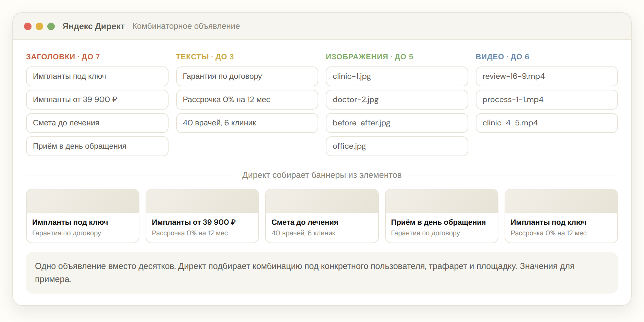Click the green maximize window dot

(51, 26)
